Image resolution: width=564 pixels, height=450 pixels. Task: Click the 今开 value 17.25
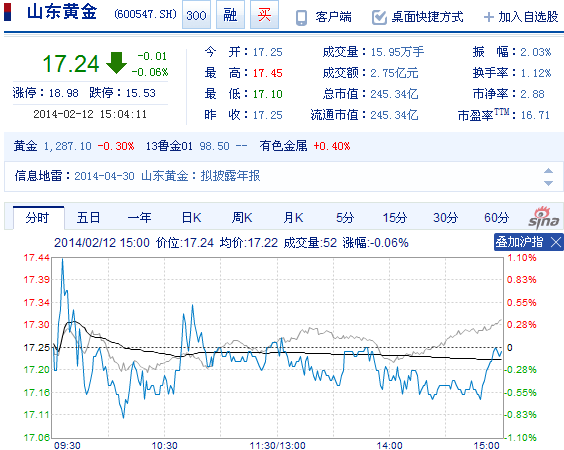tap(268, 52)
